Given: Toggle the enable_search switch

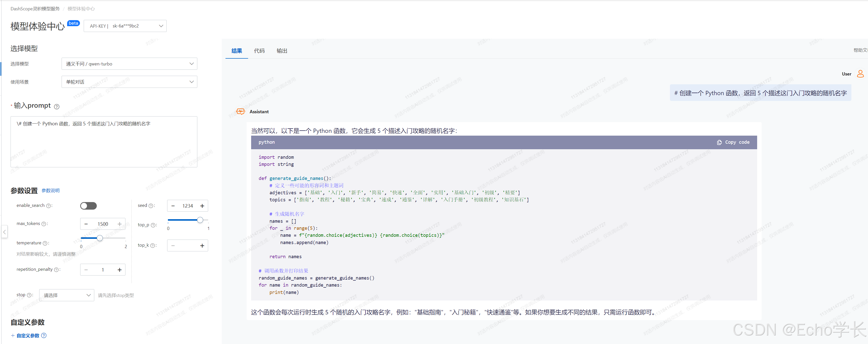Looking at the screenshot, I should tap(88, 206).
